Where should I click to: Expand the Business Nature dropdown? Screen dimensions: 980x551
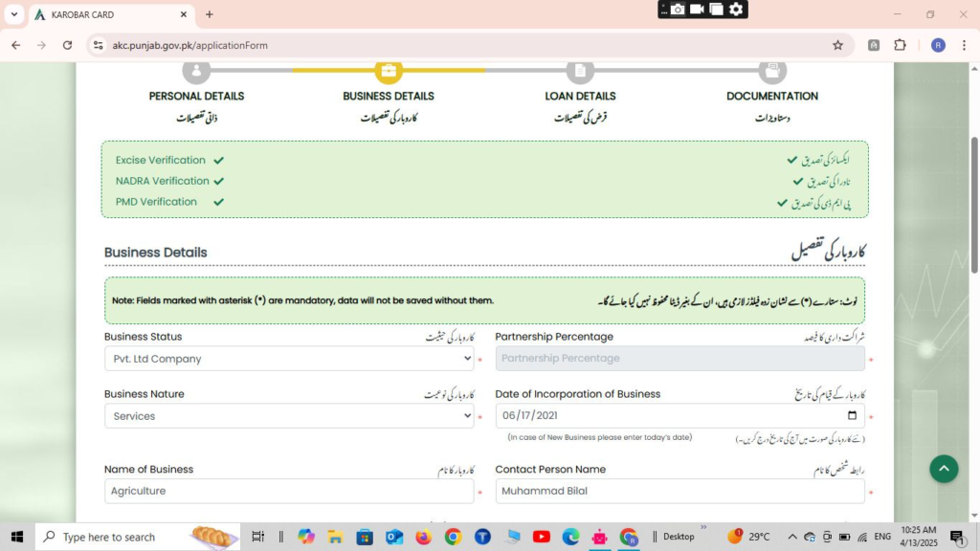(289, 416)
